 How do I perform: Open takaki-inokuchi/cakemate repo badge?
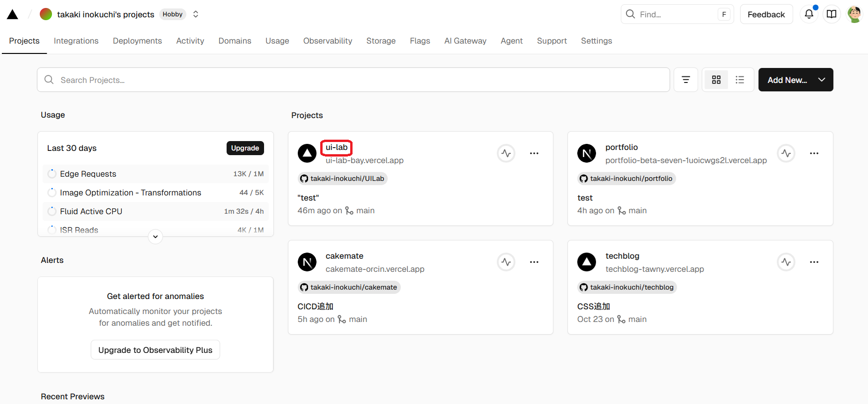pyautogui.click(x=349, y=287)
